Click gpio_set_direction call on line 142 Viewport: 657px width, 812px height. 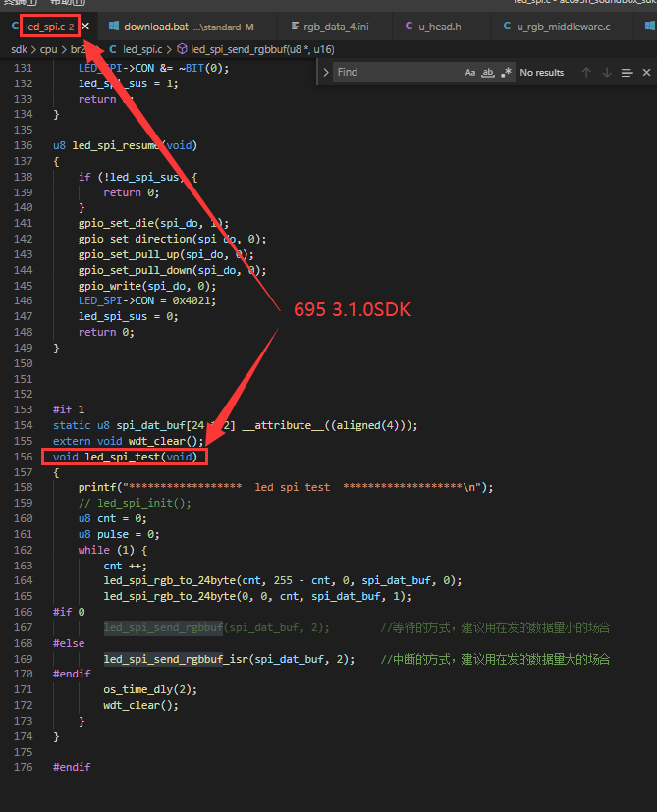(x=172, y=239)
